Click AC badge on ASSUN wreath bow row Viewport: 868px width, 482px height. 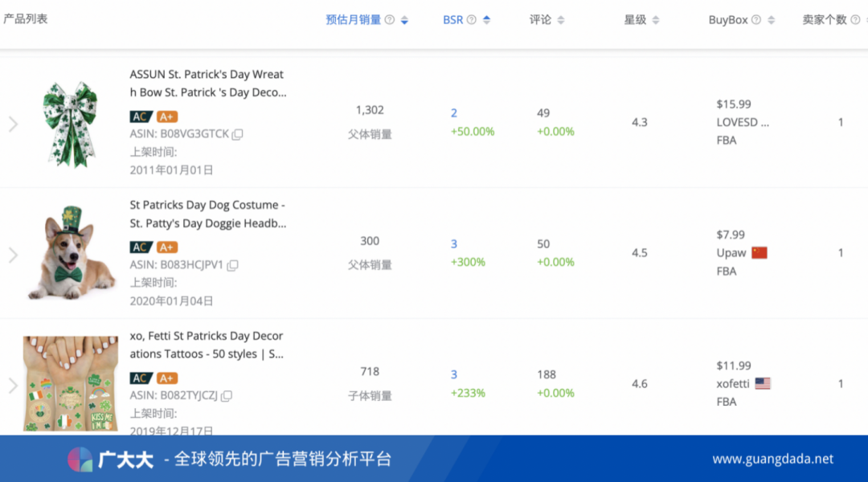141,116
